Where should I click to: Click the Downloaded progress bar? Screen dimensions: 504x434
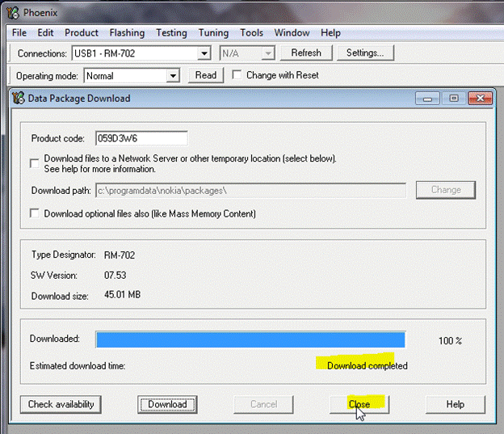click(x=250, y=339)
